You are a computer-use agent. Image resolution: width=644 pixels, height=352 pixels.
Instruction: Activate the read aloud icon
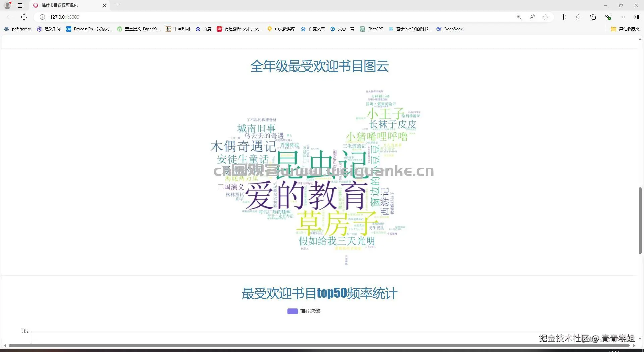[532, 17]
